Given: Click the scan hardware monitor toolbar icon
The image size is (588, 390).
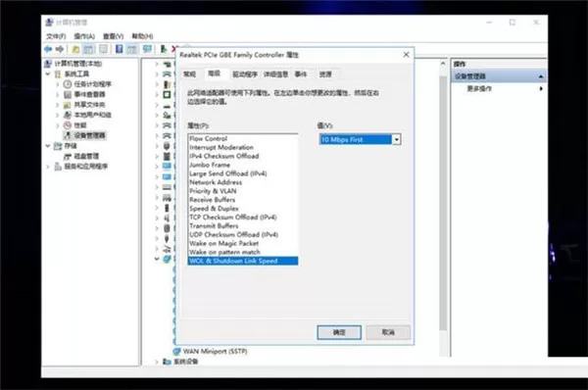Looking at the screenshot, I should pyautogui.click(x=147, y=49).
